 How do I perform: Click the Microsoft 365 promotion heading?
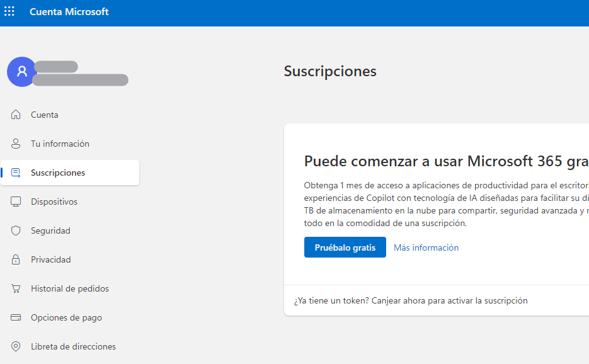(446, 161)
